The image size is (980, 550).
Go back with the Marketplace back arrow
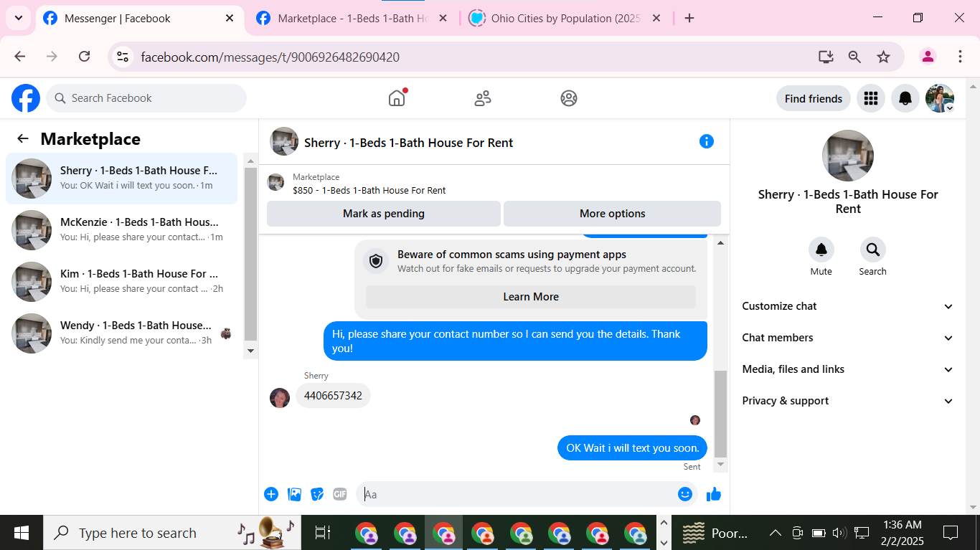pos(23,139)
